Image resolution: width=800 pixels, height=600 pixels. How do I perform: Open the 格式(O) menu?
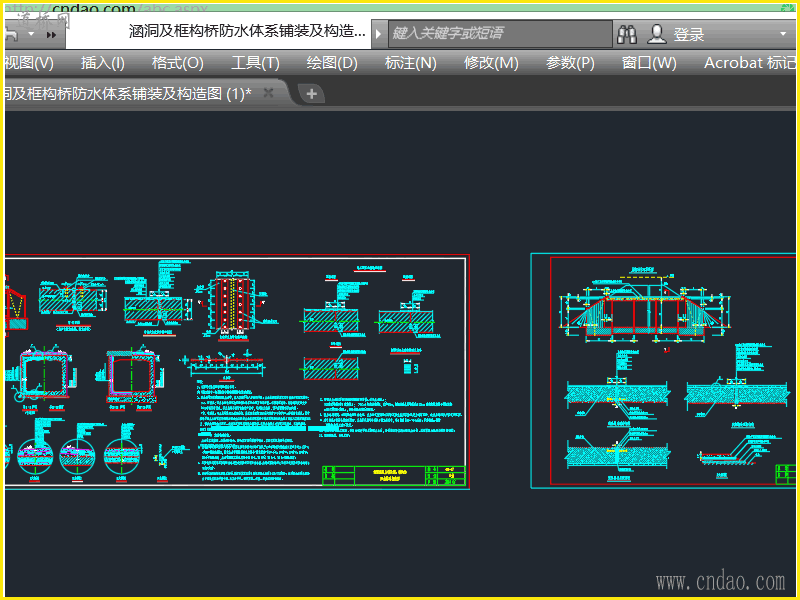178,63
